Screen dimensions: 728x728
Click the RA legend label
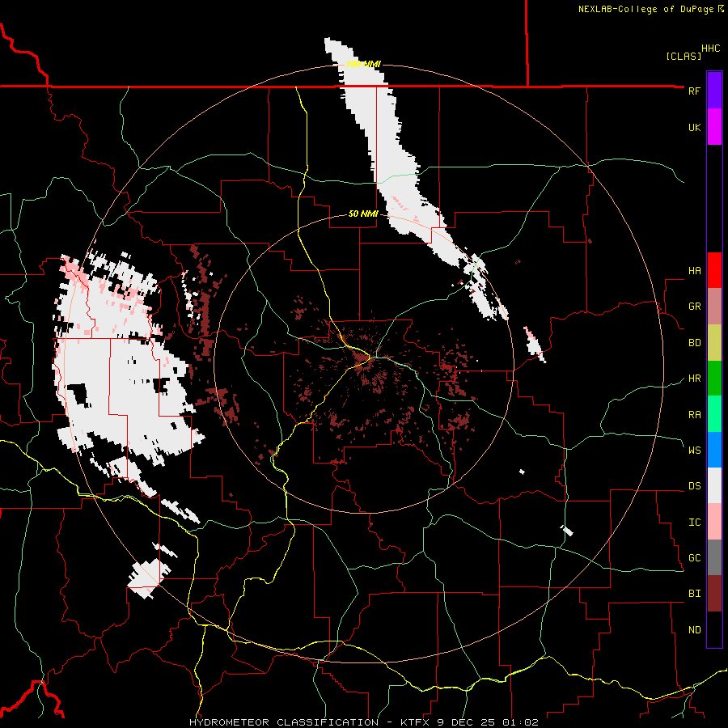point(694,414)
